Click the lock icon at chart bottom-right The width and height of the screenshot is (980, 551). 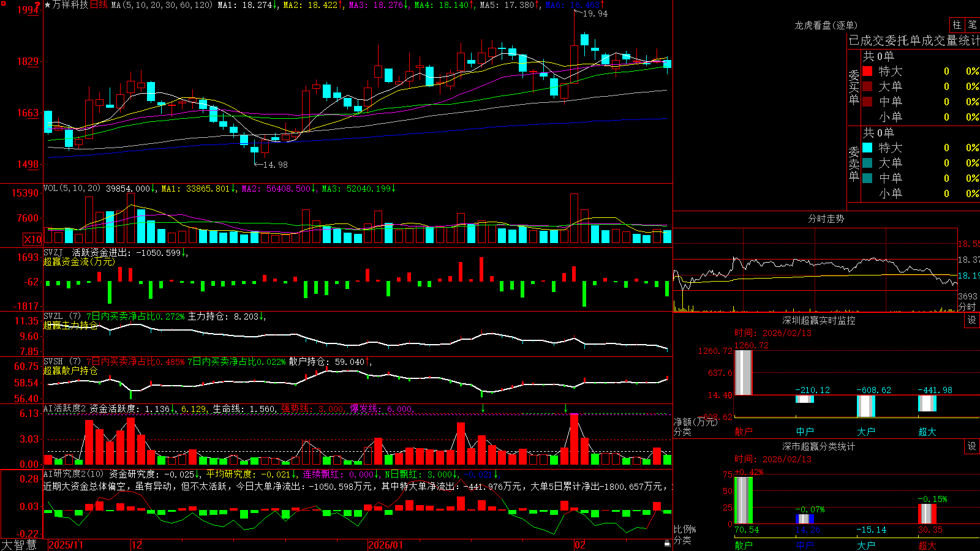(x=667, y=544)
